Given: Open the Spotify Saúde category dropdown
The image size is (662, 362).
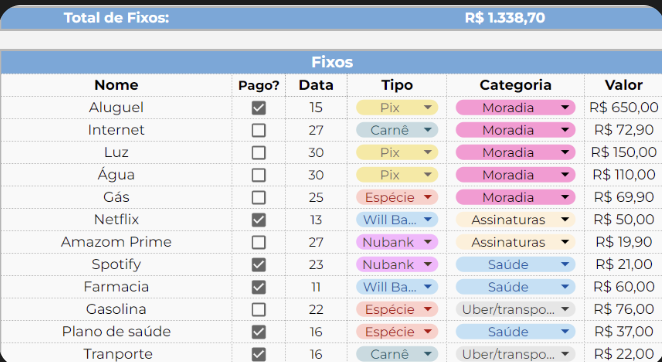Looking at the screenshot, I should (x=515, y=264).
